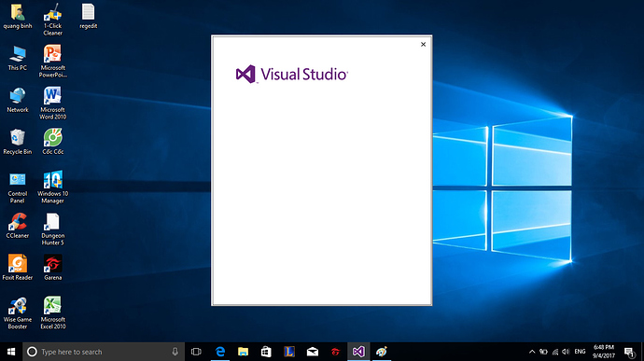Open the Mail app from taskbar
This screenshot has width=644, height=361.
(313, 352)
